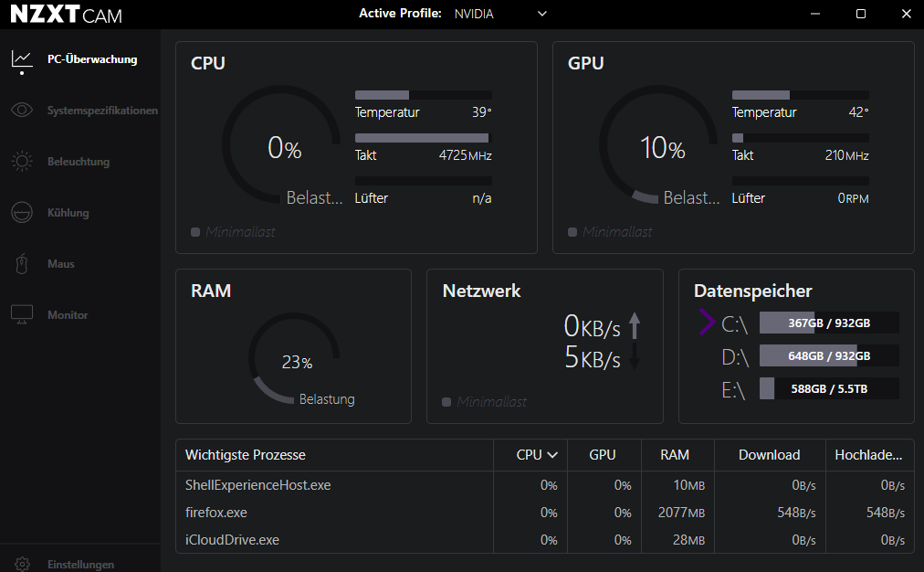Select the Monitor display icon
The image size is (924, 572).
22,315
